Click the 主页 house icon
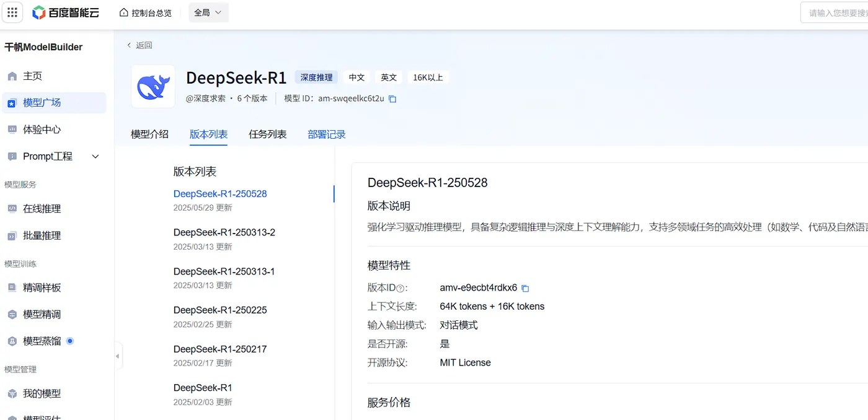This screenshot has width=868, height=420. [12, 76]
